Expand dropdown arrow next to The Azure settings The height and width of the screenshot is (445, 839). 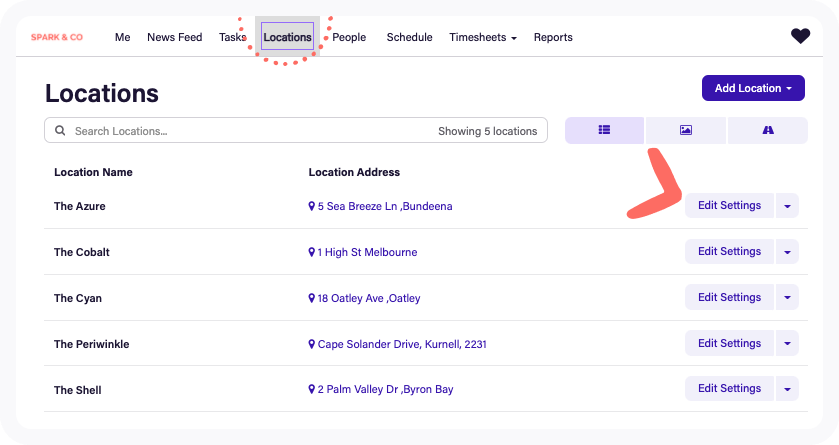(788, 206)
